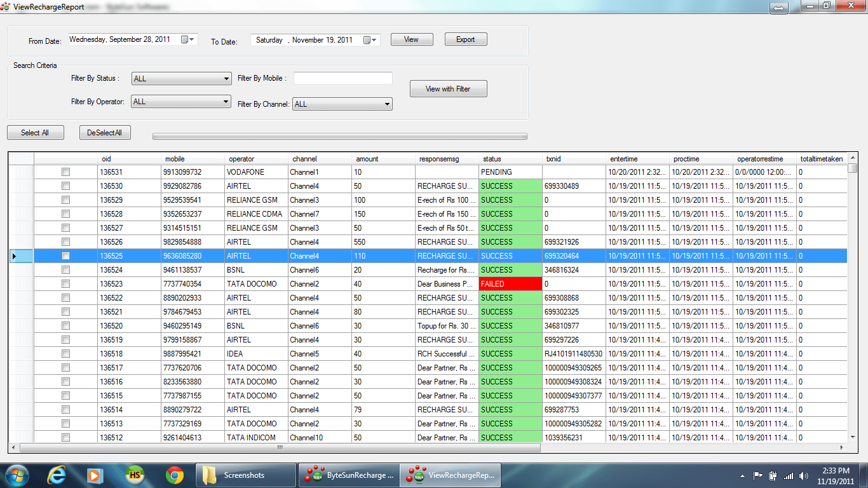868x488 pixels.
Task: Click the FAILED status cell
Action: point(511,283)
